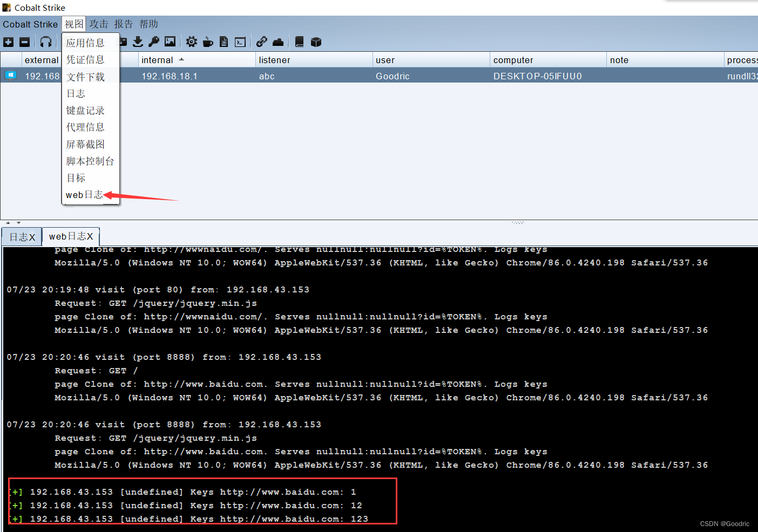
Task: Switch to the web日志 tab
Action: point(71,236)
